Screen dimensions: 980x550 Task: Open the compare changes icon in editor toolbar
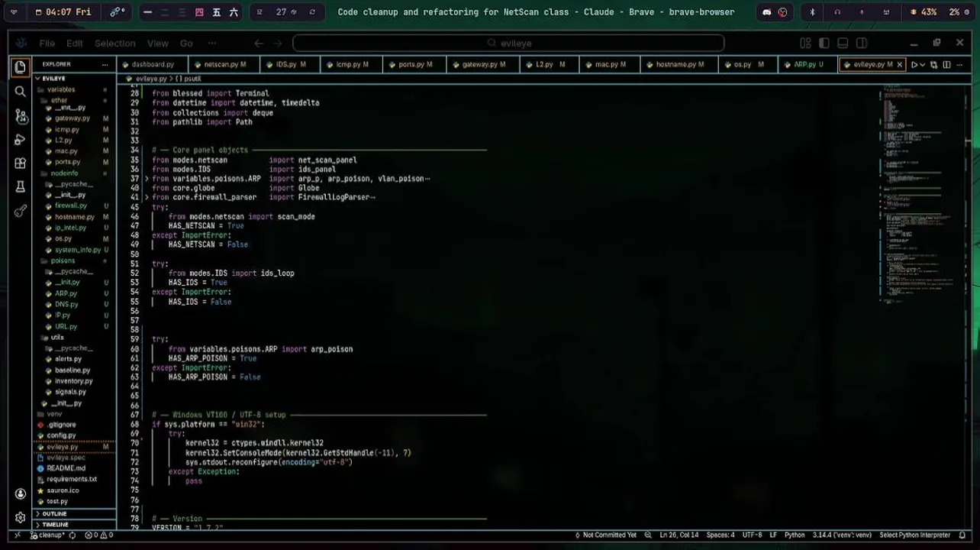pos(933,65)
